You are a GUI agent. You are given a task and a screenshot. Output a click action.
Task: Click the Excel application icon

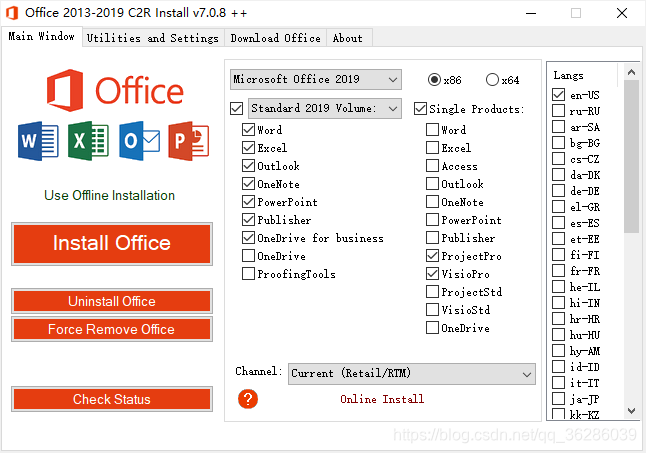(x=88, y=141)
